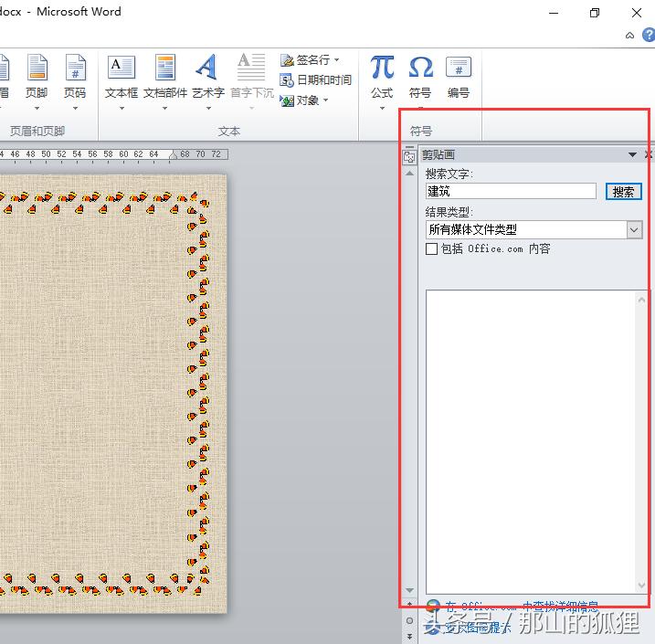Expand the 对象 object dropdown arrow
Screen dimensions: 655x644
point(326,100)
